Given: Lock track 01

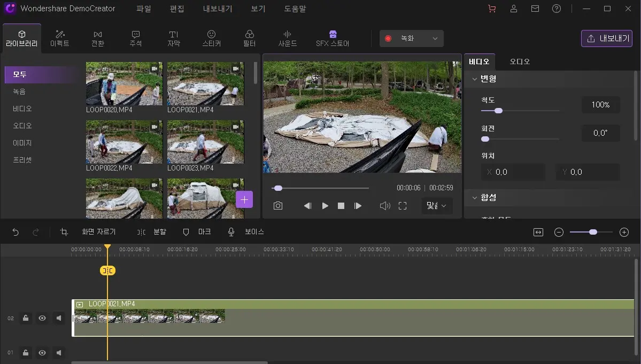Looking at the screenshot, I should point(25,353).
